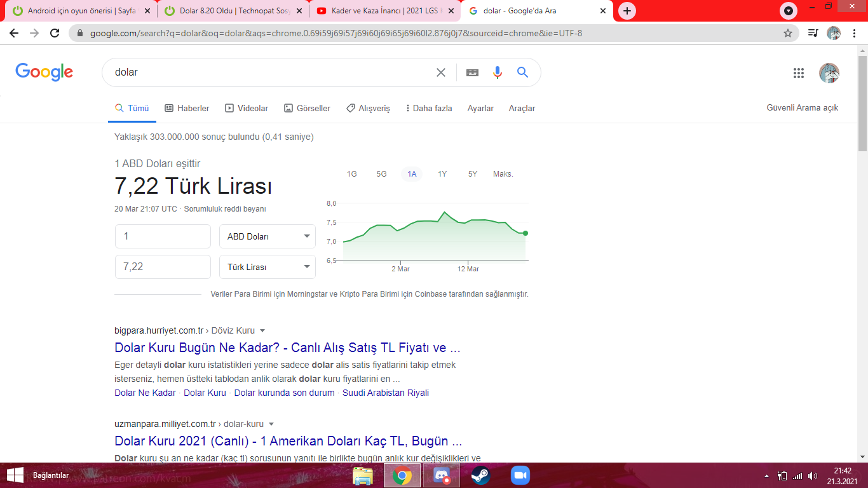This screenshot has height=488, width=868.
Task: Open the Chrome three-dot menu
Action: [x=854, y=33]
